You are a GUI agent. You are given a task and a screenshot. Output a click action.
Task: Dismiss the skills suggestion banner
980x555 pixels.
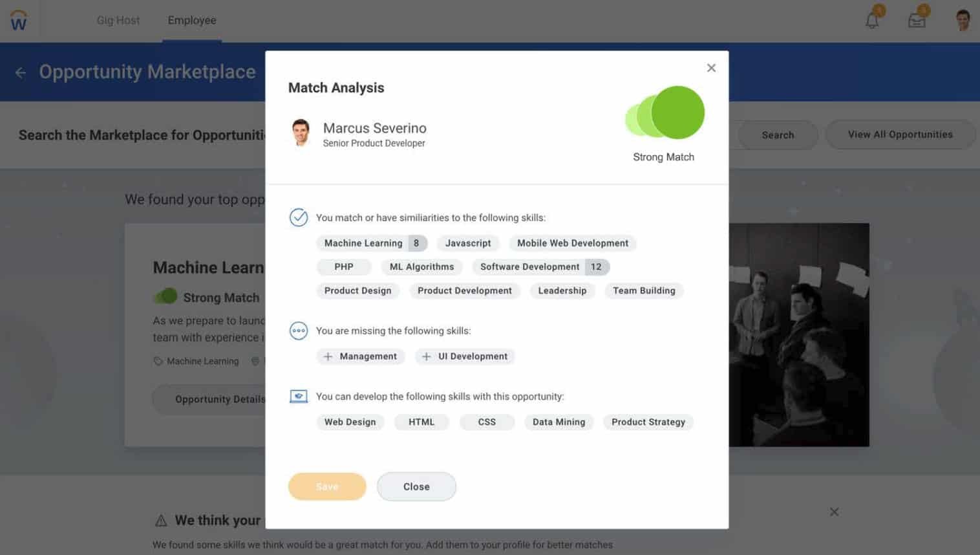834,512
